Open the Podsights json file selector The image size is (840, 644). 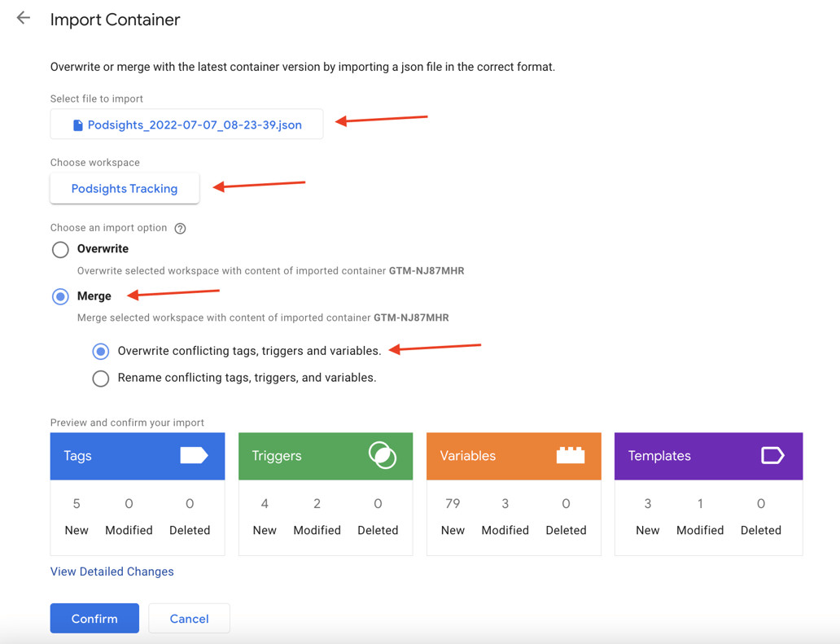(x=187, y=125)
